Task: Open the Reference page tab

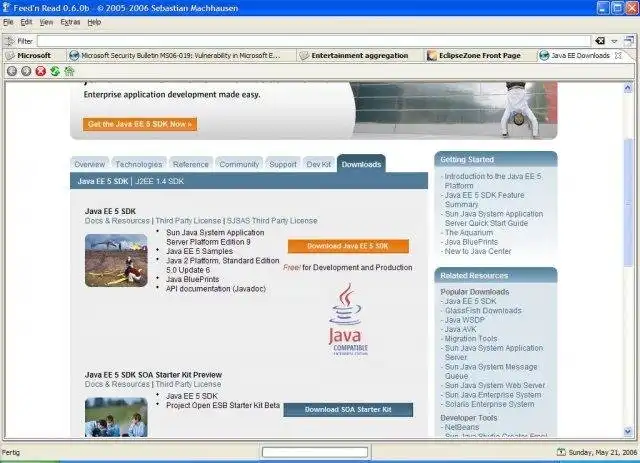Action: coord(191,164)
